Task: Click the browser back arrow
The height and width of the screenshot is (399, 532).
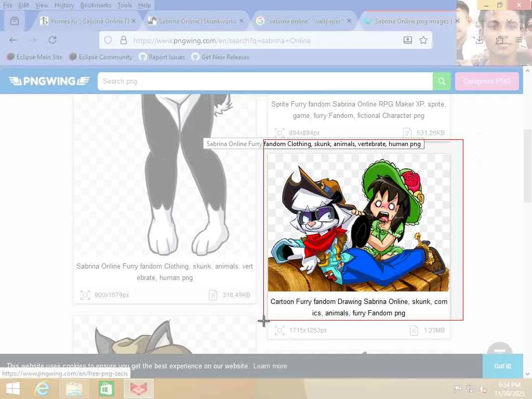Action: click(13, 41)
